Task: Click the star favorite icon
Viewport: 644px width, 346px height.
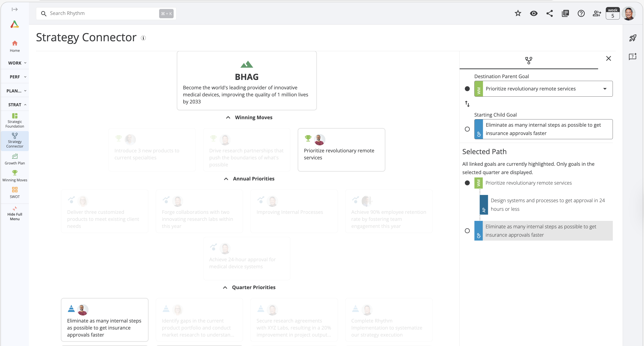Action: (518, 13)
